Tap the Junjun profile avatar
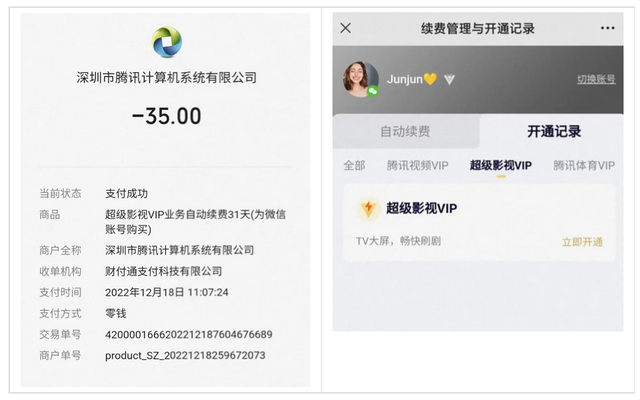Viewport: 640px width, 400px height. [360, 80]
